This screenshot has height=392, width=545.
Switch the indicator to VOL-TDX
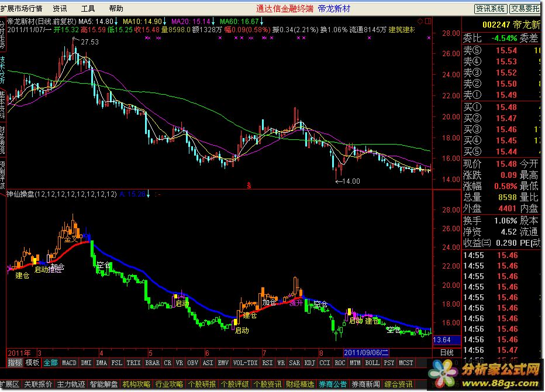[246, 363]
